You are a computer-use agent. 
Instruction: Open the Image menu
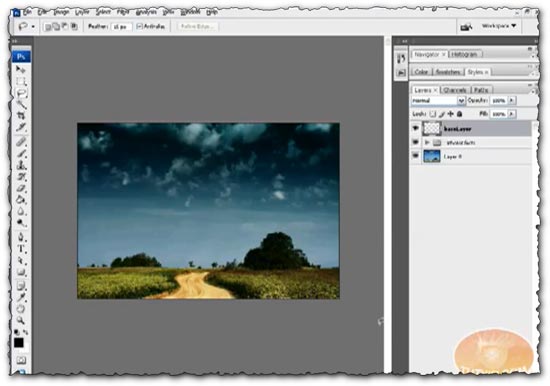[61, 12]
